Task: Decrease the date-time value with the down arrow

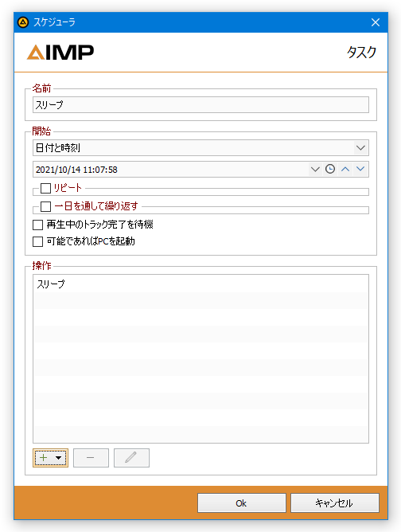Action: 360,169
